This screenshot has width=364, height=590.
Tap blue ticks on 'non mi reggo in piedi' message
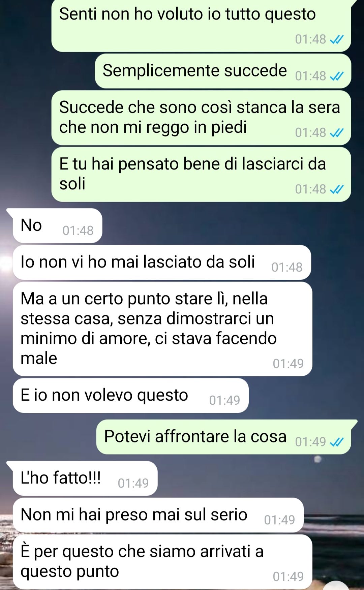[x=336, y=133]
